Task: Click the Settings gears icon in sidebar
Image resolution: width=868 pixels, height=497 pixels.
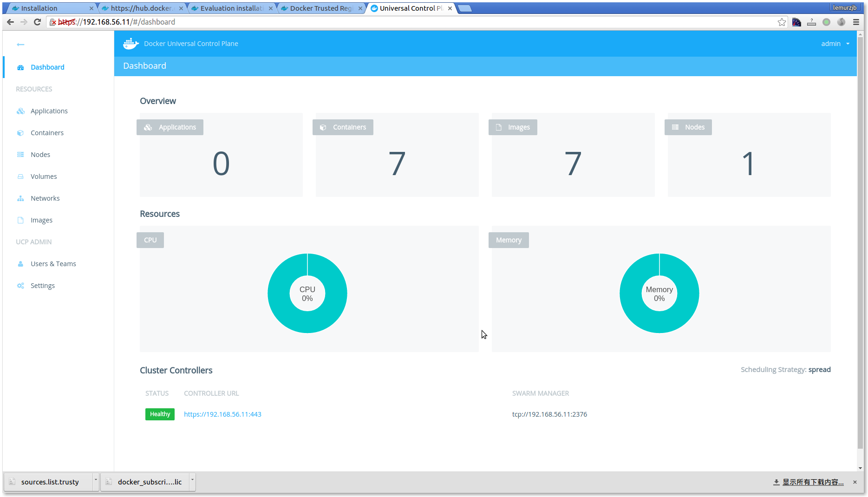Action: click(x=20, y=286)
